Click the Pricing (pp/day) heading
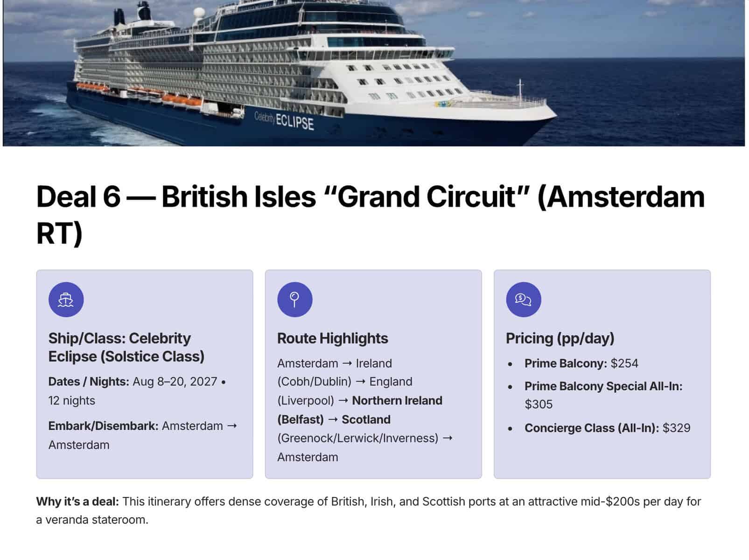The width and height of the screenshot is (749, 560). pyautogui.click(x=560, y=338)
